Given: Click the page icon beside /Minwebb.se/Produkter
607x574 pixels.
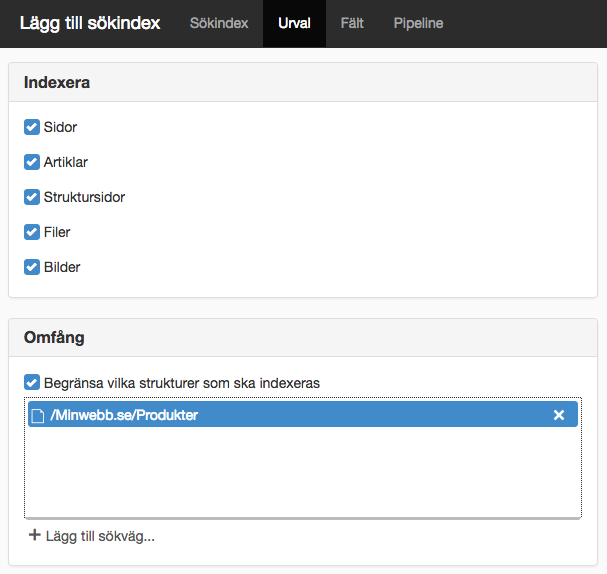Looking at the screenshot, I should point(38,416).
